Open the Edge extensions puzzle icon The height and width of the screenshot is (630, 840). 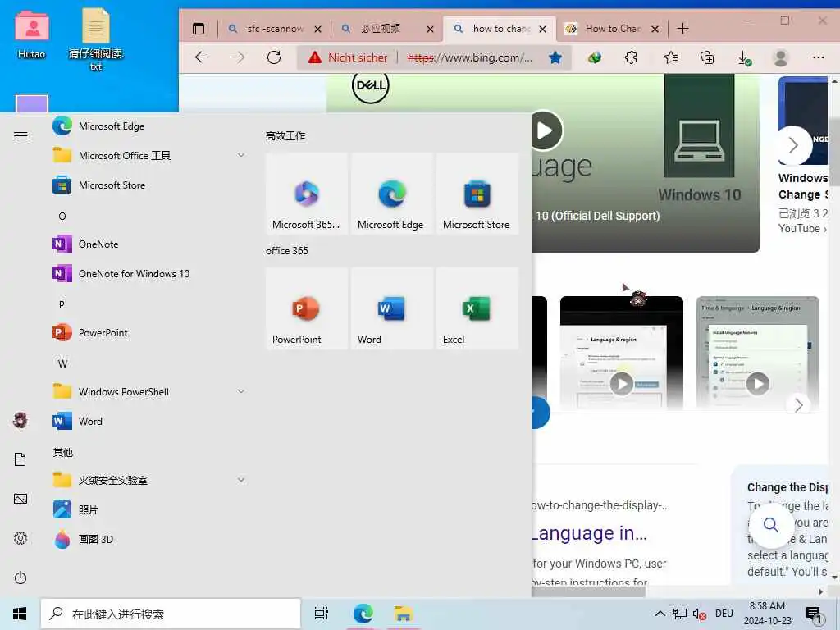tap(632, 57)
